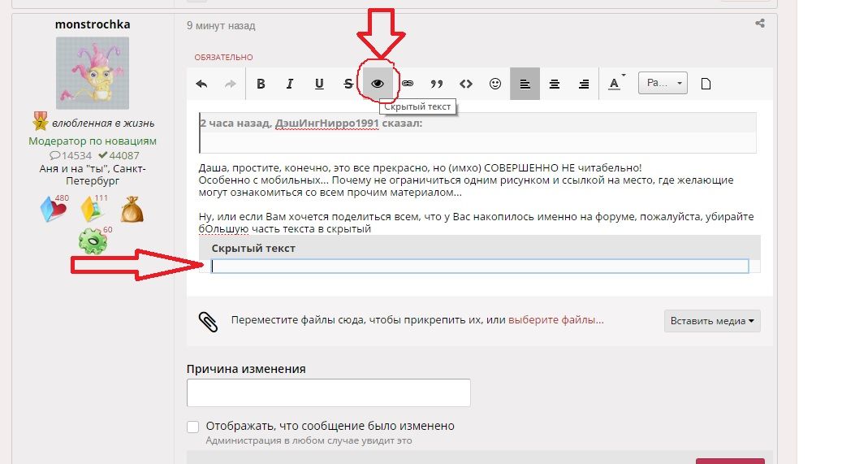Click the undo arrow in editor toolbar
Viewport: 868px width, 464px height.
point(202,84)
